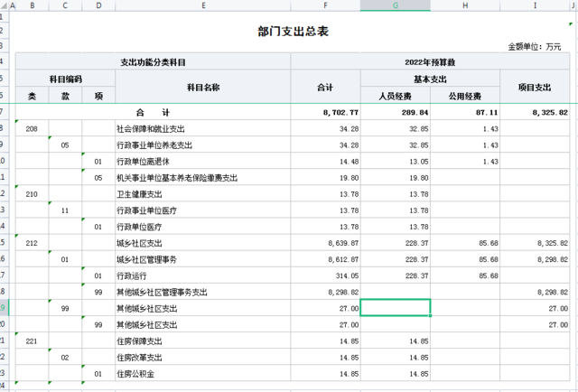Select the 2022年预算数 header cell
This screenshot has height=392, width=578.
432,62
